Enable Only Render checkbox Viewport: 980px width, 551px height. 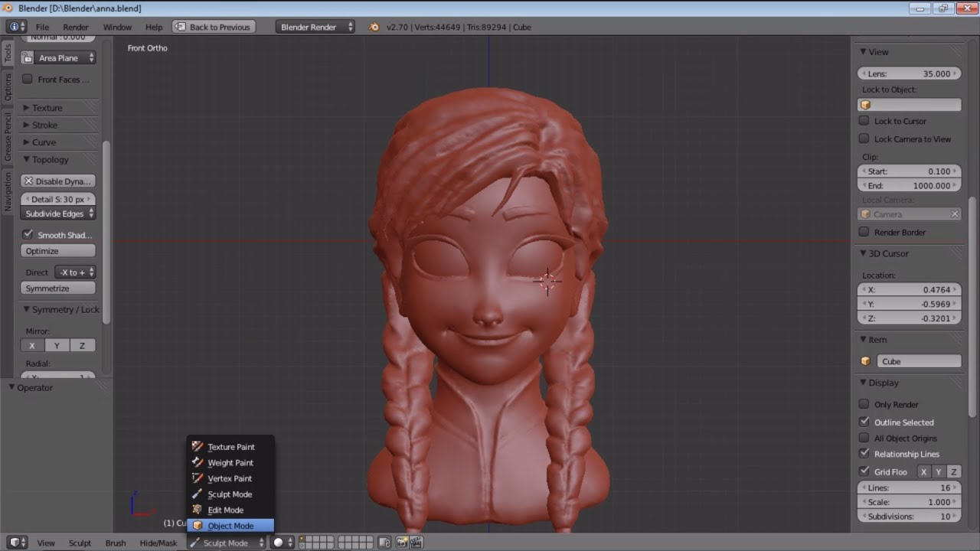tap(864, 404)
